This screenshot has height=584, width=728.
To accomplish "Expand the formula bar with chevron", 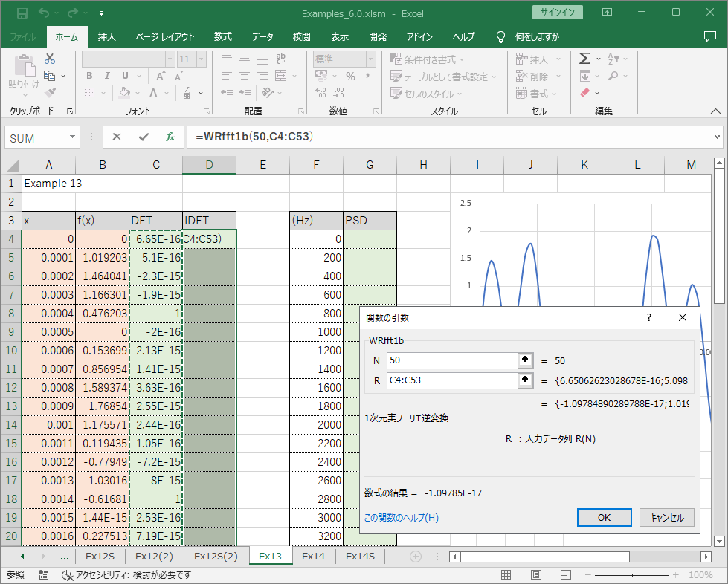I will point(716,137).
